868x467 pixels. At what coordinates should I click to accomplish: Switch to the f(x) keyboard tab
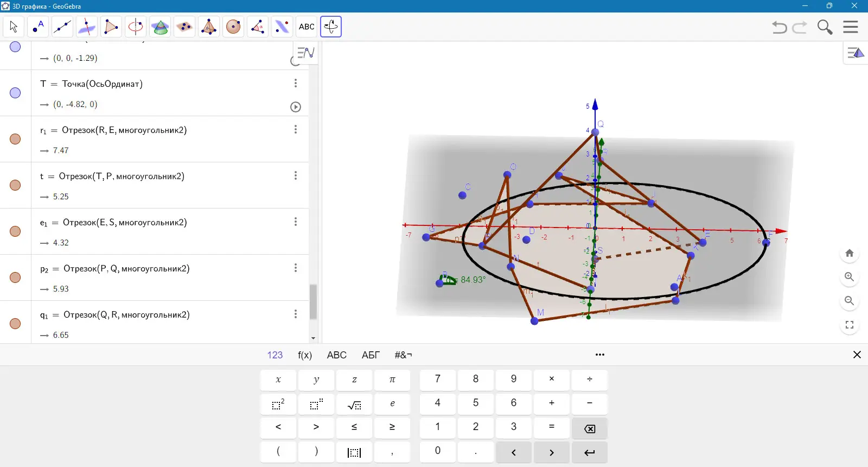tap(305, 355)
